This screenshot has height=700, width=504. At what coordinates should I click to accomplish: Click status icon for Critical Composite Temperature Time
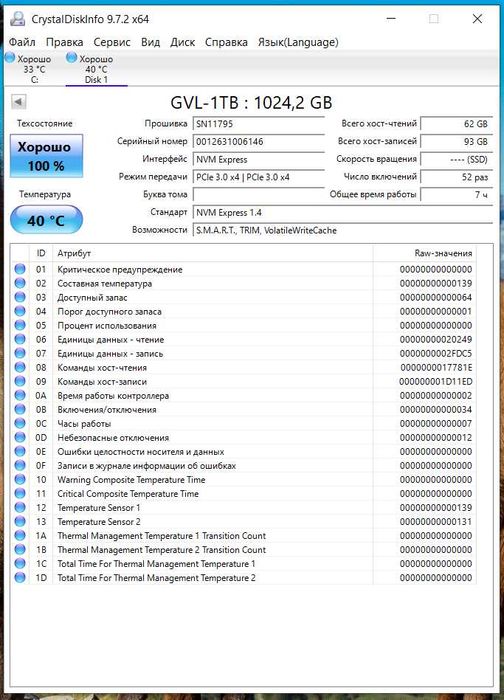tap(20, 493)
